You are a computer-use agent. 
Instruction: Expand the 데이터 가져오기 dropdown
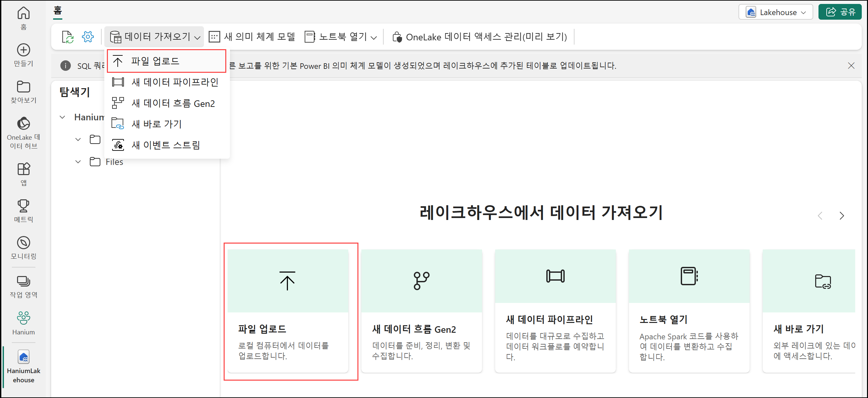155,37
